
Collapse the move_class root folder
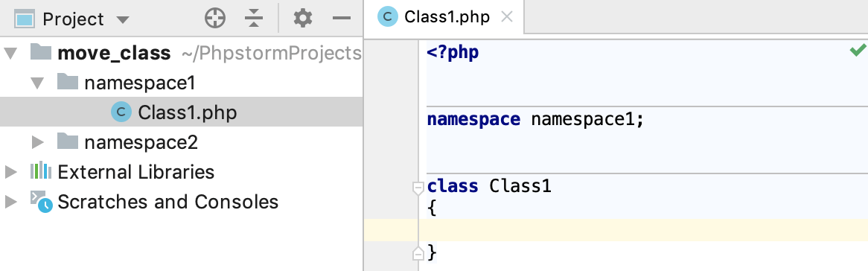point(10,53)
